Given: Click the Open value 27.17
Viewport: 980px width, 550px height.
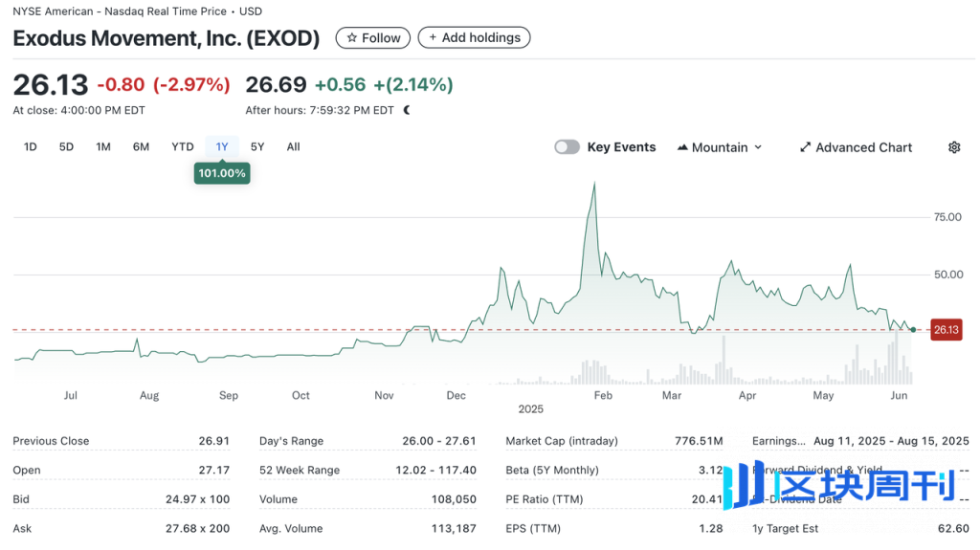Looking at the screenshot, I should 213,470.
